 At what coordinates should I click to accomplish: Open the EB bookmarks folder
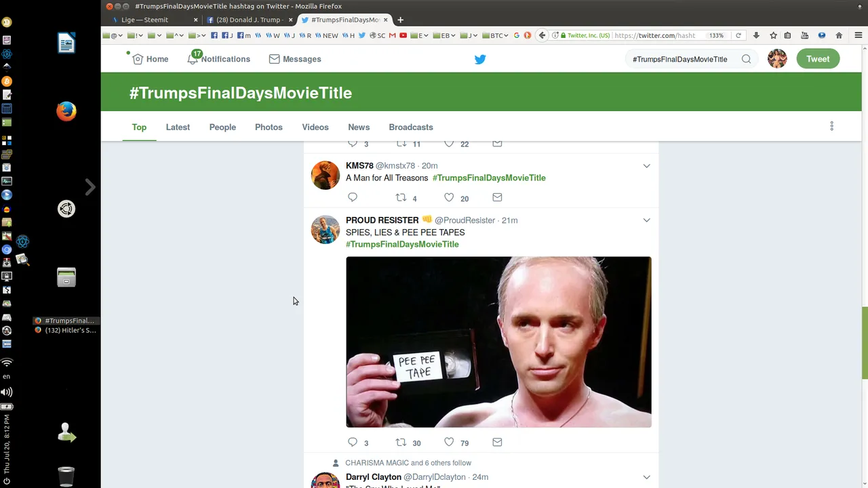click(x=445, y=35)
